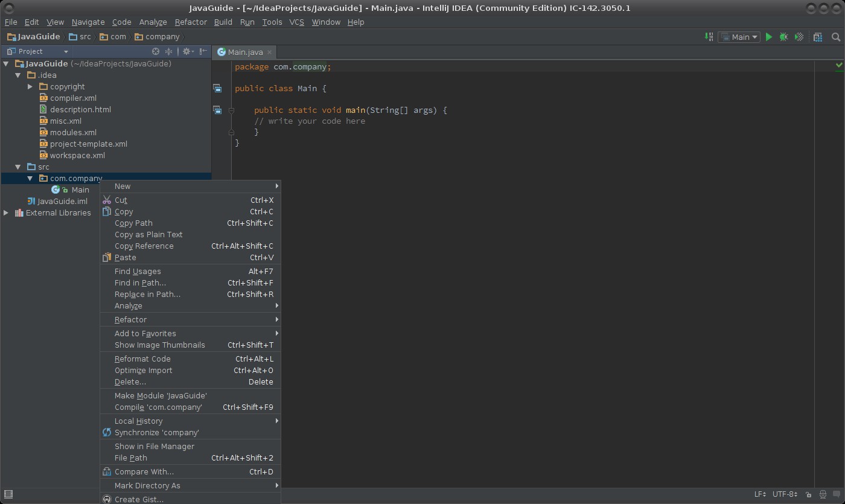Change UTF-8 file encoding

pyautogui.click(x=786, y=494)
